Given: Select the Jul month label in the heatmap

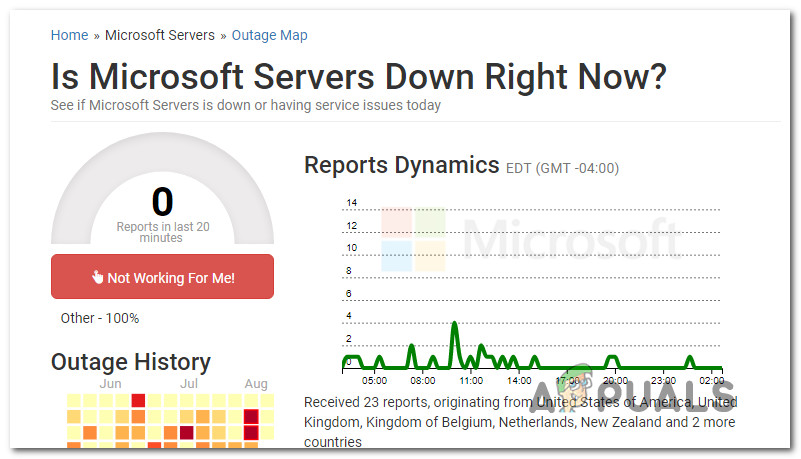Looking at the screenshot, I should 188,384.
